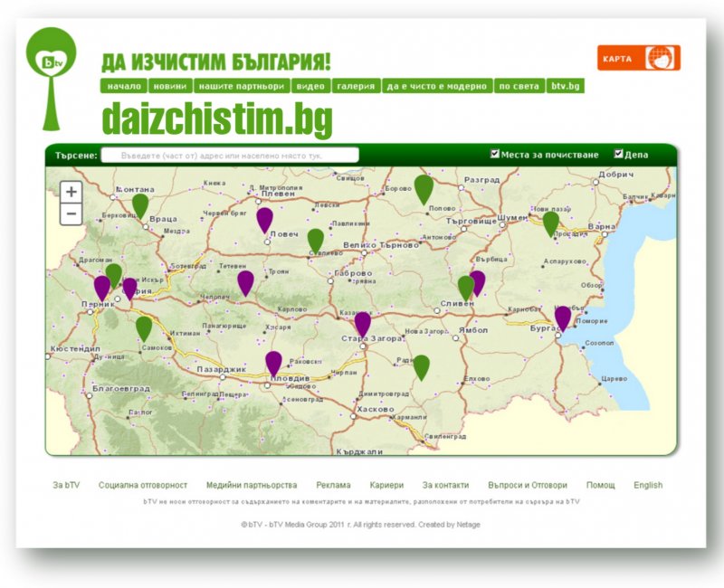This screenshot has height=588, width=724.
Task: Open галерия menu item
Action: pyautogui.click(x=356, y=86)
